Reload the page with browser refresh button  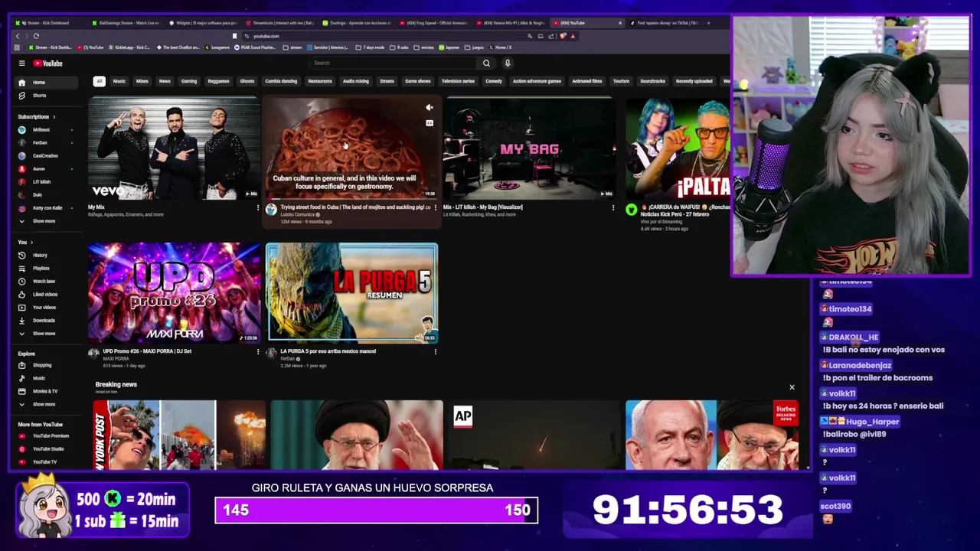tap(36, 36)
